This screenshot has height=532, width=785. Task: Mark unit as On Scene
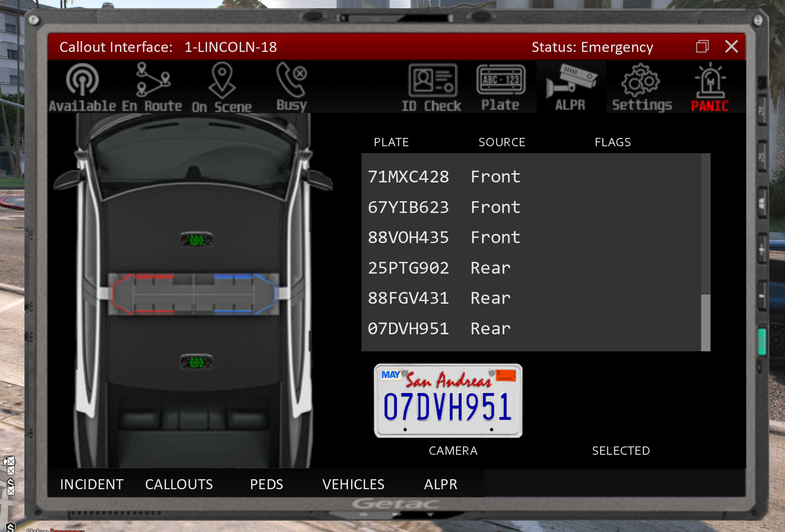(x=222, y=88)
